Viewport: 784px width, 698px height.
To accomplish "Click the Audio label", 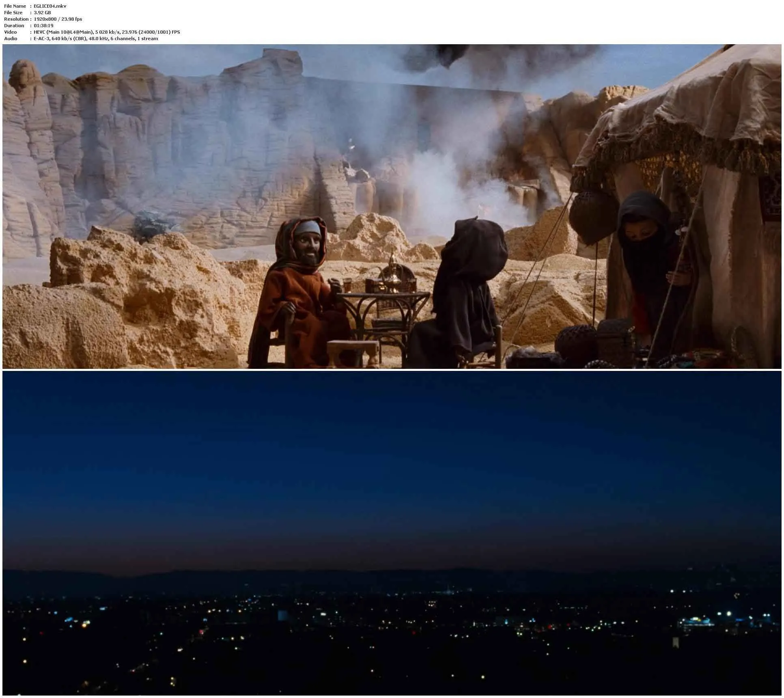I will [11, 39].
